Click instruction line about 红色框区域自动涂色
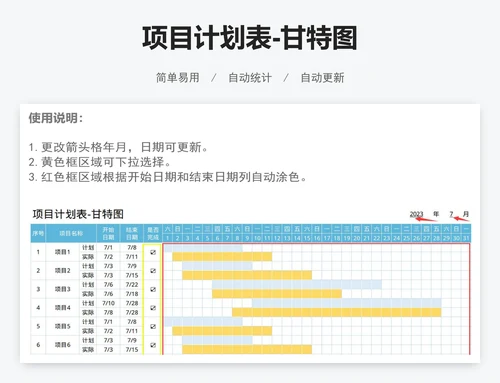The width and height of the screenshot is (500, 383). tap(168, 177)
